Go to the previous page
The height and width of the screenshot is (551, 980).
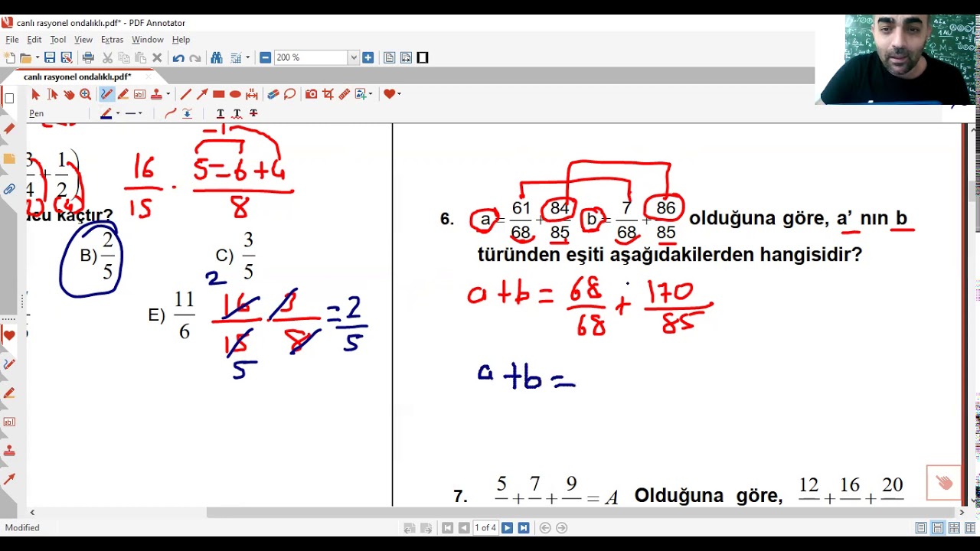point(464,528)
